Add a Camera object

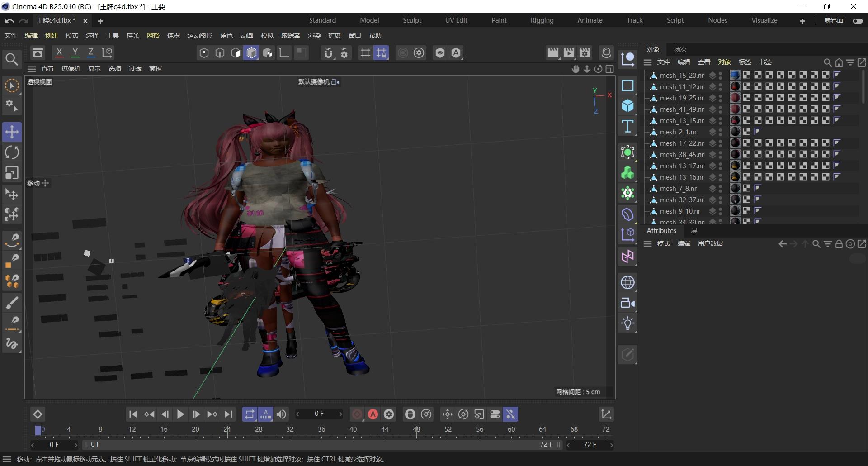(628, 303)
